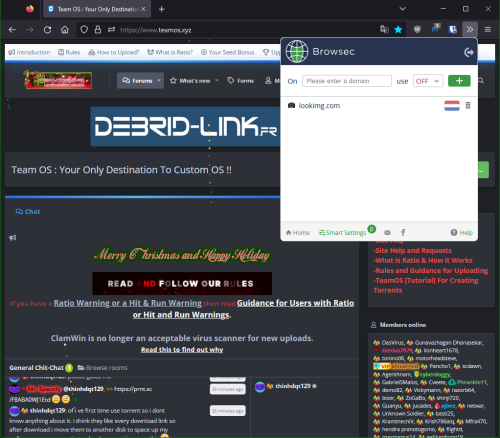Open the Forms navigation item
The image size is (500, 438).
pyautogui.click(x=241, y=81)
